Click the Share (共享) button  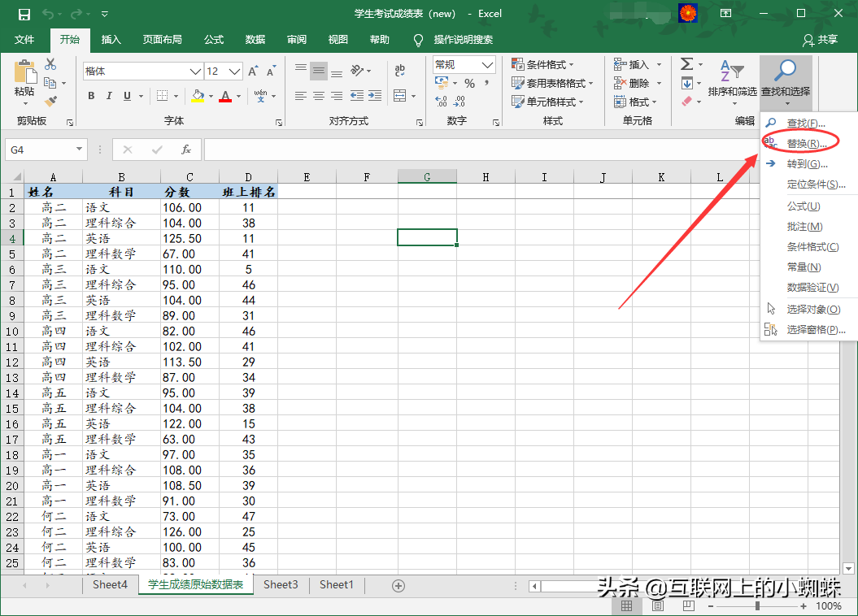[821, 40]
